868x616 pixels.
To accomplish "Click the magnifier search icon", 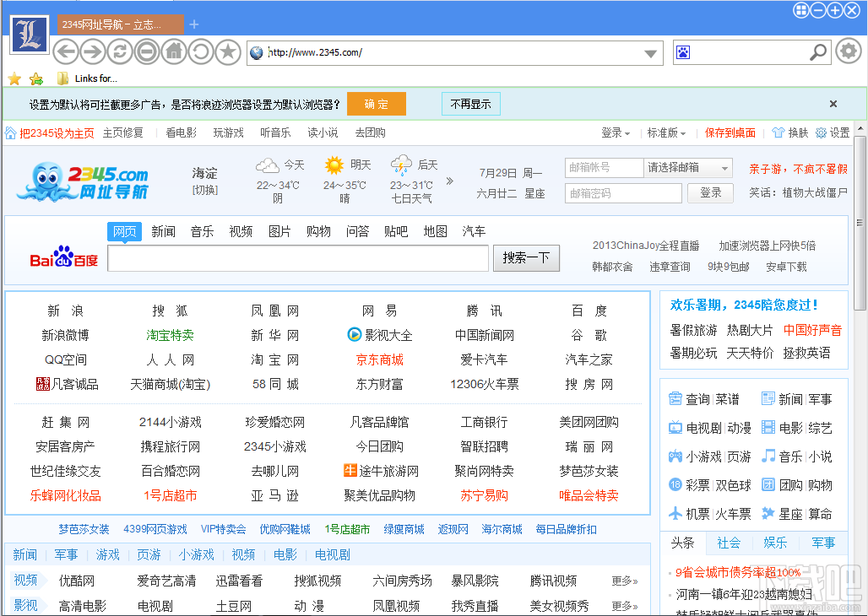I will click(817, 53).
